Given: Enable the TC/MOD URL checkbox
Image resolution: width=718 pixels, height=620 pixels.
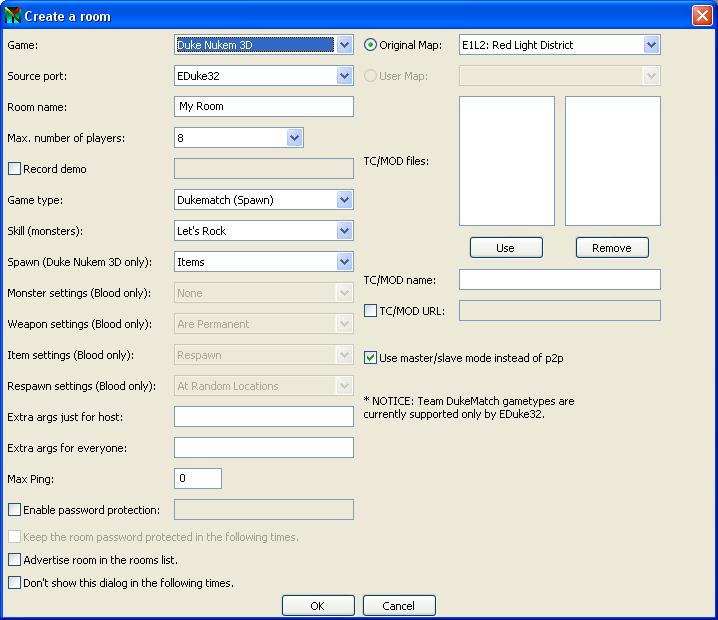Looking at the screenshot, I should coord(370,311).
